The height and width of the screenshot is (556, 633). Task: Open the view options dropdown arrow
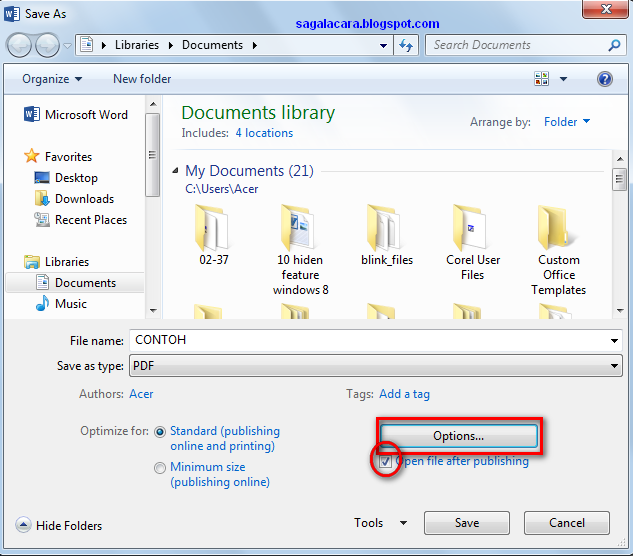(x=563, y=79)
